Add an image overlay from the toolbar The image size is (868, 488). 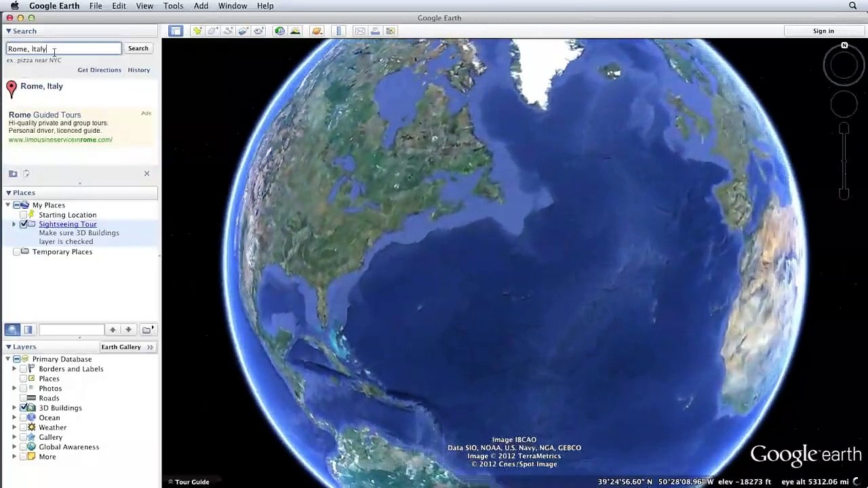243,31
